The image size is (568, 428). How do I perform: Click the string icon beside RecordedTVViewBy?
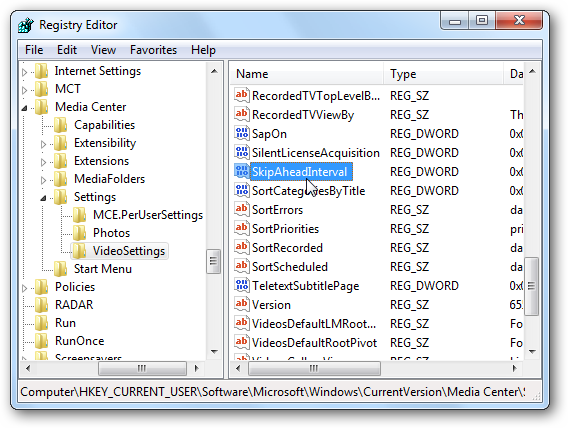[x=241, y=114]
